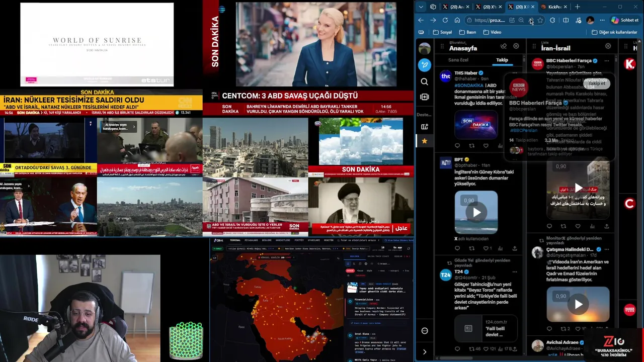
Task: Select the Sana özel tab
Action: pos(458,60)
